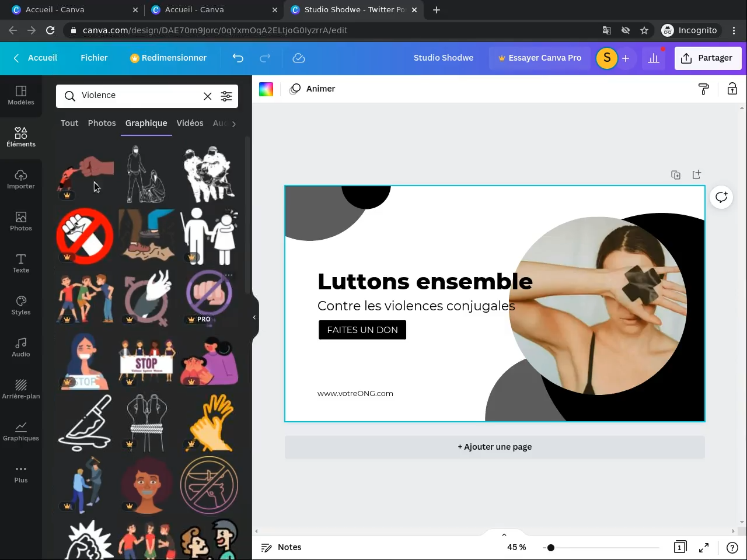The width and height of the screenshot is (747, 560).
Task: Switch to the Photos results tab
Action: [x=102, y=123]
